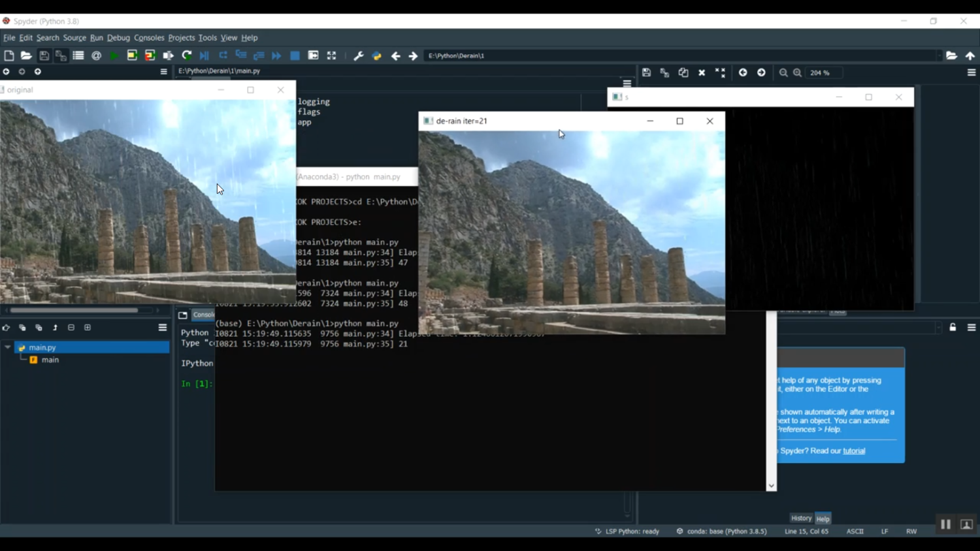Open the outline pane options hamburger menu
This screenshot has width=980, height=551.
(163, 328)
